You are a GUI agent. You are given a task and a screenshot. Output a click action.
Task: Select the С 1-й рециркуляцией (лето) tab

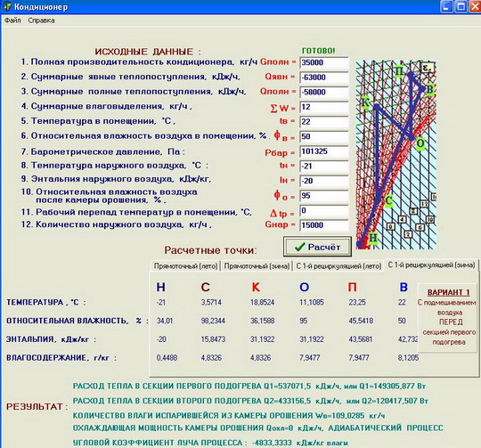[x=338, y=265]
